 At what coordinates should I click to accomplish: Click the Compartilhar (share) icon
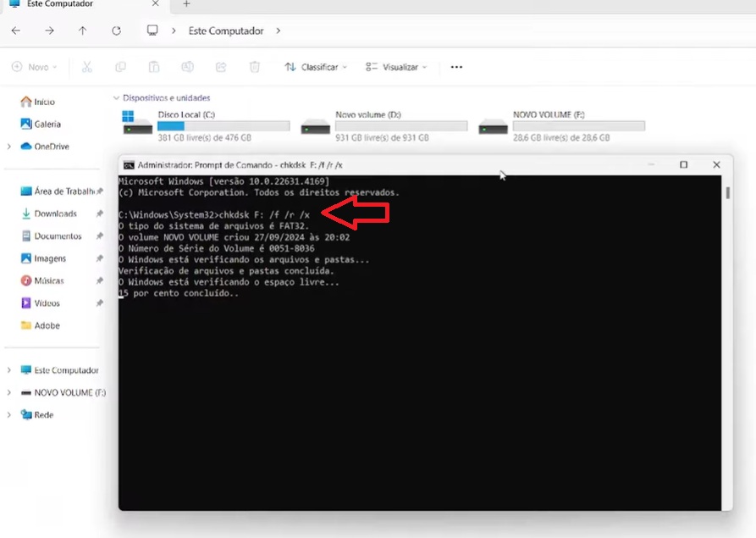[221, 66]
